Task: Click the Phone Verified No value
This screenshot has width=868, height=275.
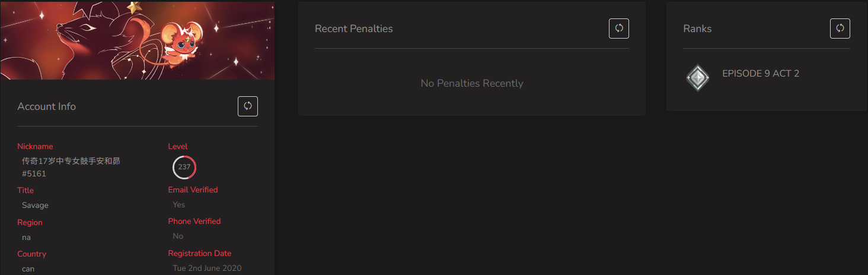Action: click(178, 236)
